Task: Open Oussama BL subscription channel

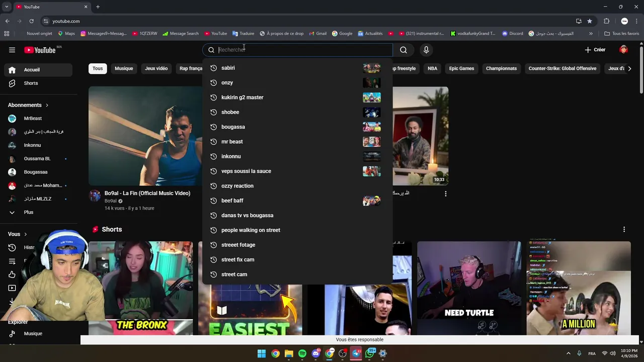Action: (38, 158)
